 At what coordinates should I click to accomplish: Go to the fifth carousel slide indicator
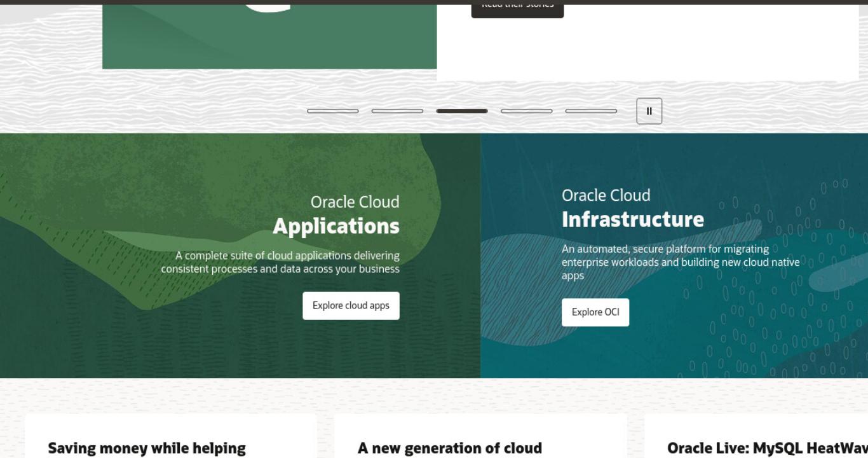click(591, 111)
